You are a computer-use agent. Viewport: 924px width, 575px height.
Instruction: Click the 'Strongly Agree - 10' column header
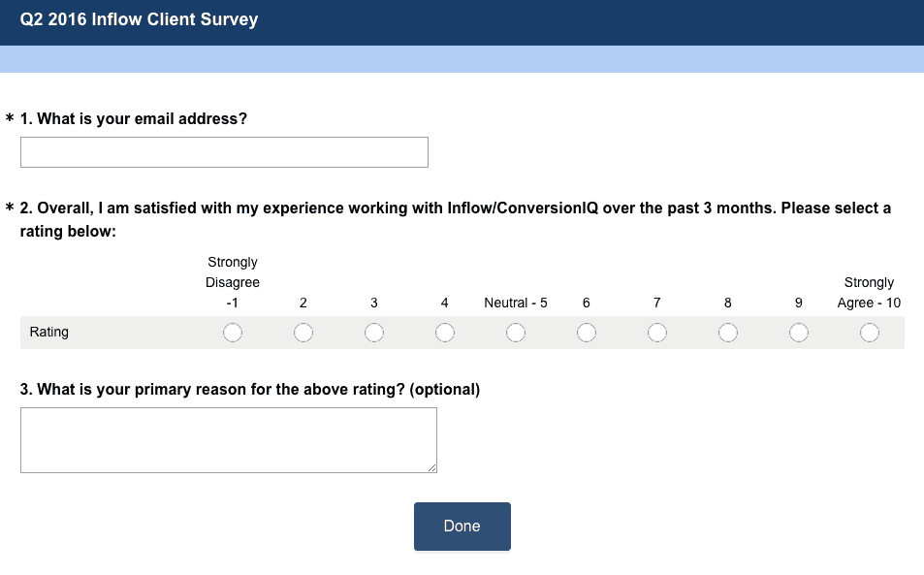point(869,293)
